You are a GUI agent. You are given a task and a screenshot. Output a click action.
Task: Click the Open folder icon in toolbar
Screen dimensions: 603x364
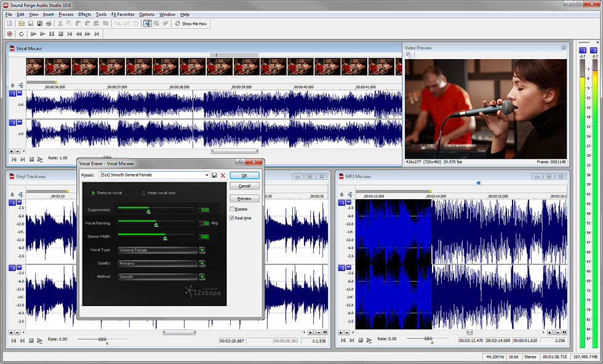(x=22, y=23)
